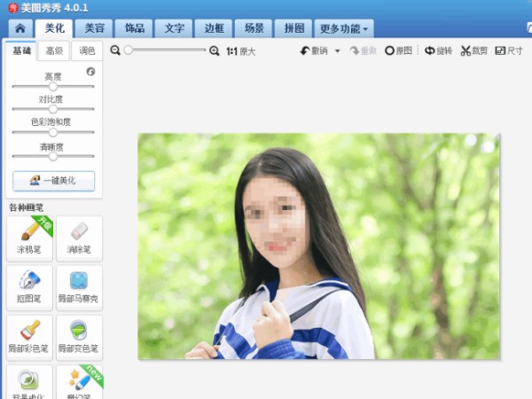Open the 裁剪 crop tool

coord(473,51)
